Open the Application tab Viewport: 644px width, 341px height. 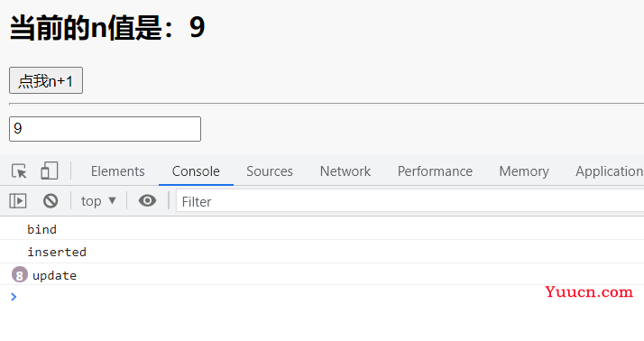(610, 170)
